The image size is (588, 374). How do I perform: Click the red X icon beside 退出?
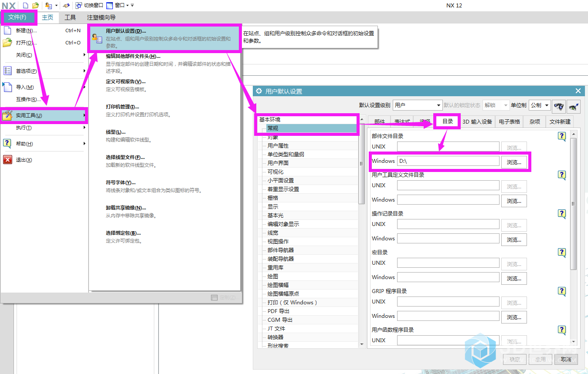(7, 160)
